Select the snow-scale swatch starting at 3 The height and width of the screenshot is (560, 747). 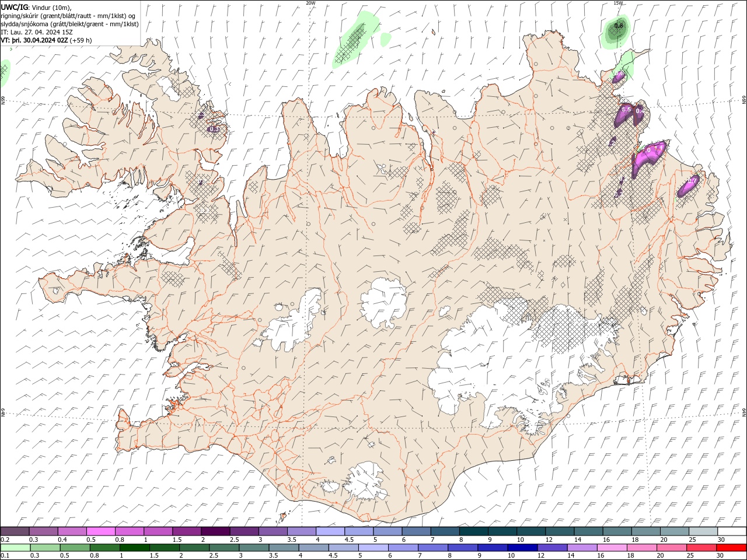tap(273, 531)
